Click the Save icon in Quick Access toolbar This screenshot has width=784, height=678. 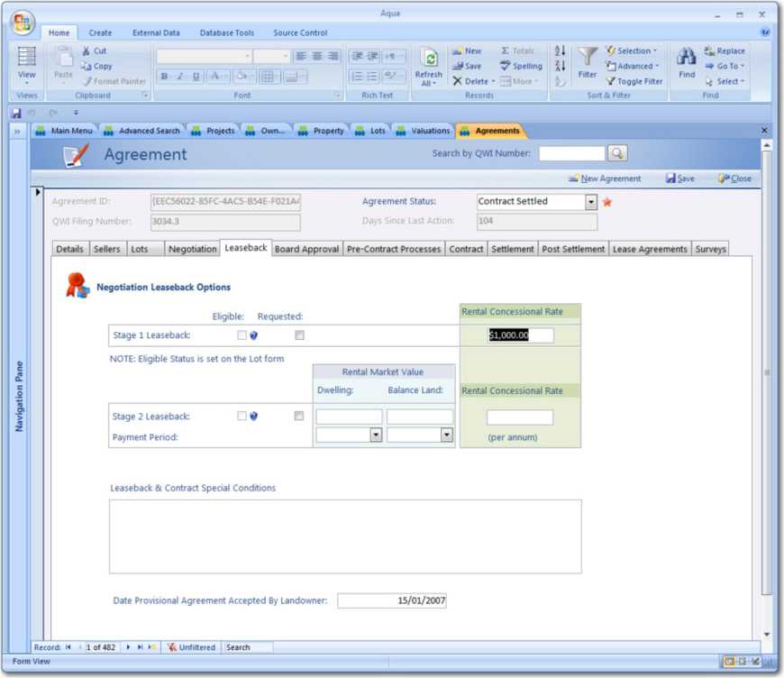(x=16, y=113)
